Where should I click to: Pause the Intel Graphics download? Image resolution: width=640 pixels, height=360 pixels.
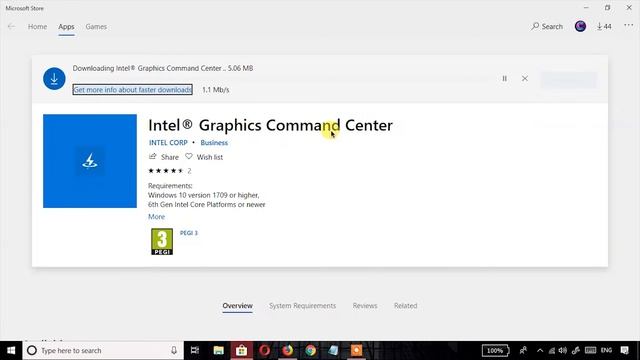[504, 78]
